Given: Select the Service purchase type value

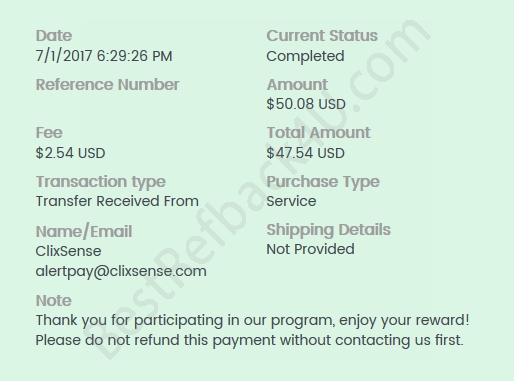Looking at the screenshot, I should click(x=291, y=201).
